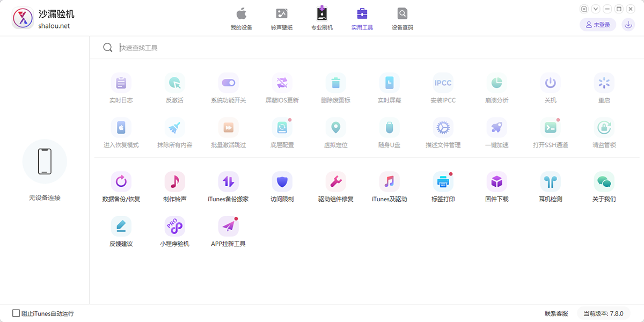This screenshot has height=322, width=644.
Task: Open the iTunes及驱动 tool
Action: point(390,187)
